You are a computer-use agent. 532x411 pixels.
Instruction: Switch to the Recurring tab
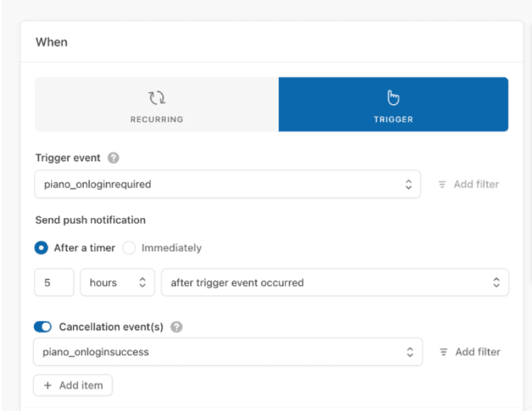[157, 104]
